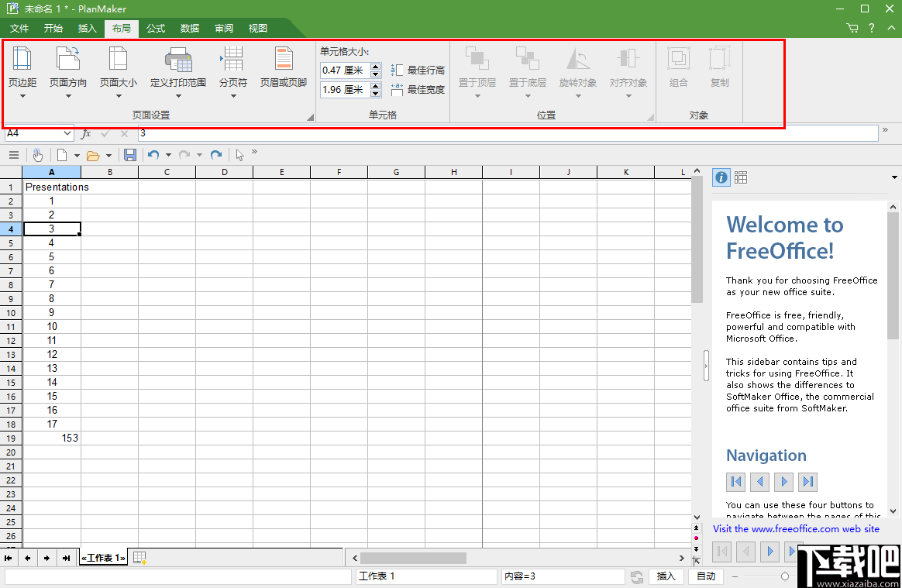The height and width of the screenshot is (588, 902).
Task: Select the Info tab in the sidebar
Action: pos(721,177)
